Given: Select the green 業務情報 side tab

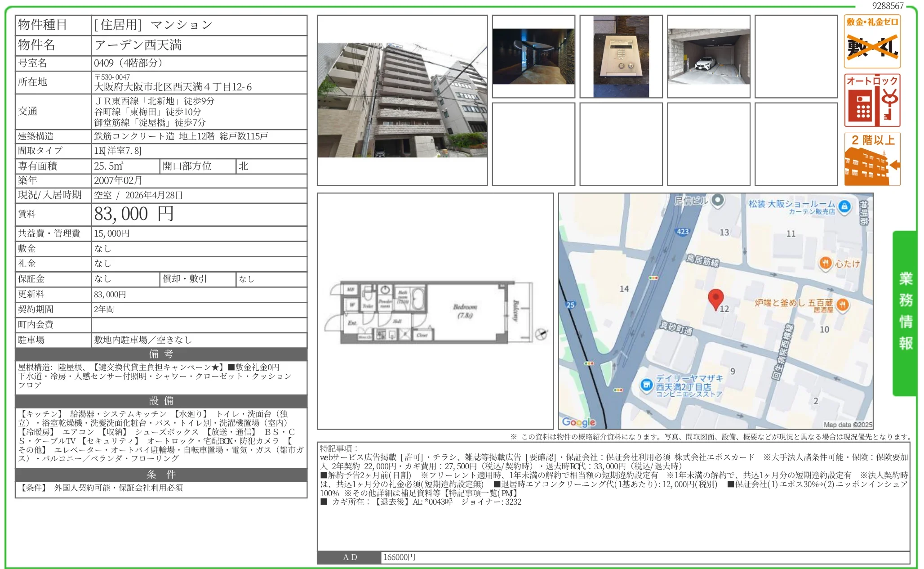Looking at the screenshot, I should (x=905, y=312).
